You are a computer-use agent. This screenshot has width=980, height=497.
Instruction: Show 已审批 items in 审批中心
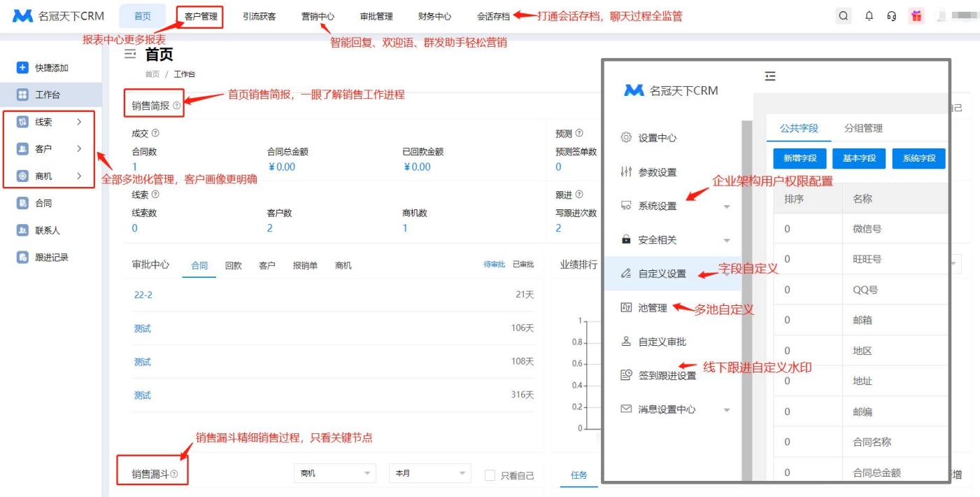pyautogui.click(x=523, y=265)
